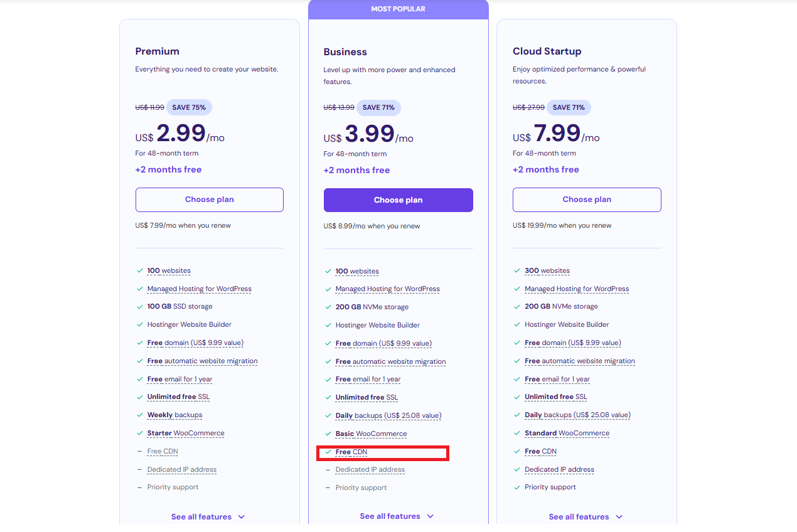Expand See all features under Business plan
The image size is (797, 532).
pos(397,516)
